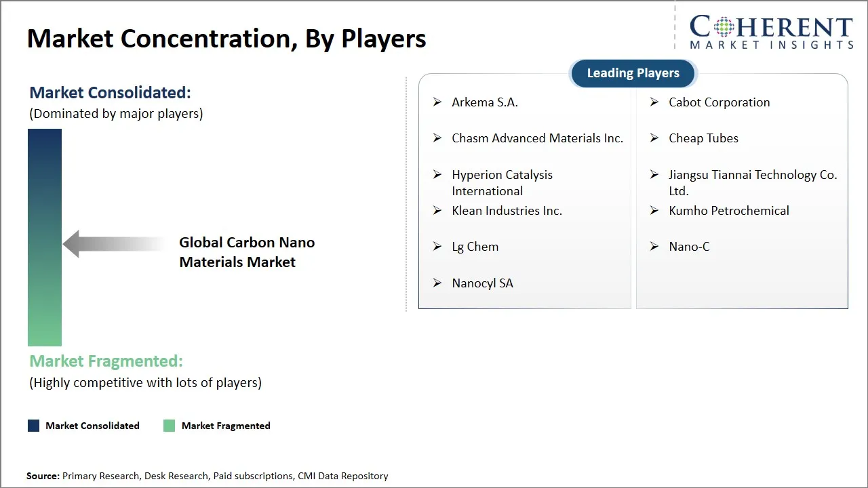This screenshot has width=868, height=488.
Task: Enable the Kumho Petrochemical list entry
Action: pyautogui.click(x=729, y=211)
